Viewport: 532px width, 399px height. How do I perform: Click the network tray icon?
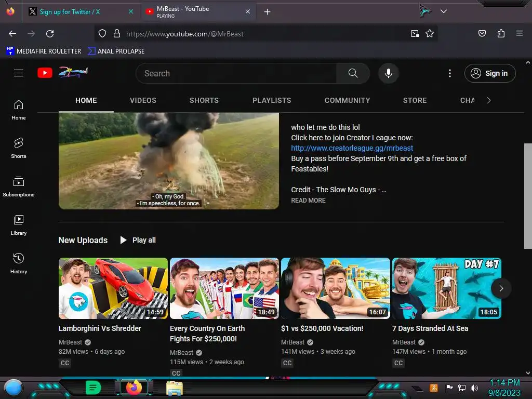(x=462, y=388)
